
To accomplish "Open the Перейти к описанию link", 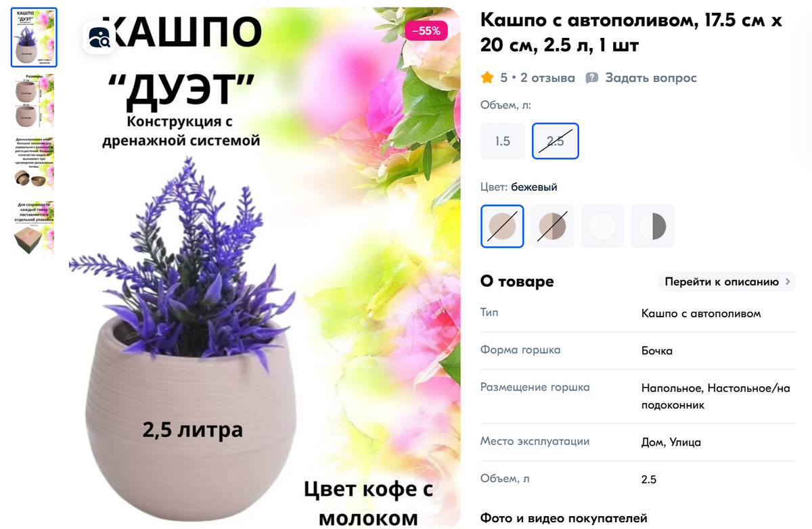I will tap(727, 282).
